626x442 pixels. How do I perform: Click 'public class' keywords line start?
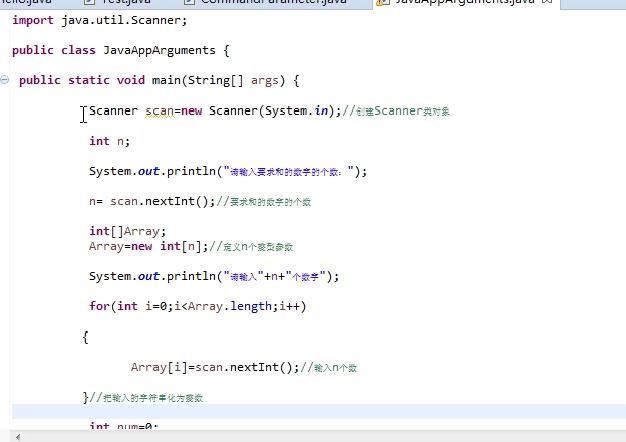click(54, 50)
